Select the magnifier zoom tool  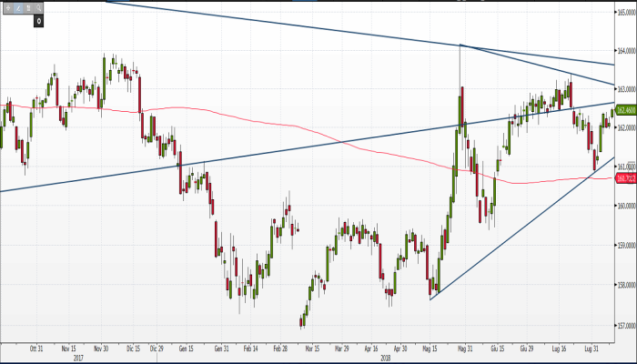tap(38, 7)
